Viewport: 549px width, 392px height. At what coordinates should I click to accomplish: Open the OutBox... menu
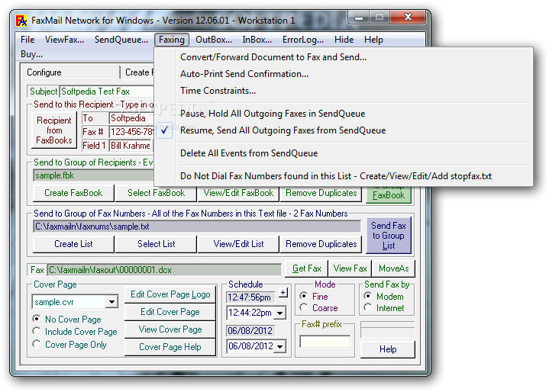[214, 40]
